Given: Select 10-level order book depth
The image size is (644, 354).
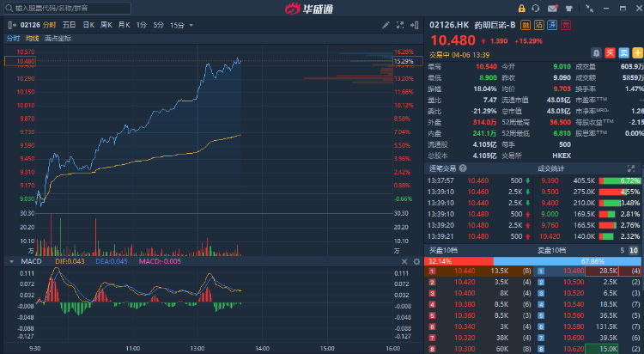Looking at the screenshot, I should click(x=634, y=250).
